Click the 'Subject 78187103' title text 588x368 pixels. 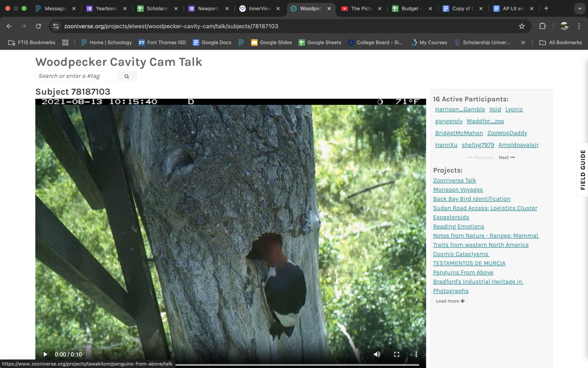(x=73, y=92)
